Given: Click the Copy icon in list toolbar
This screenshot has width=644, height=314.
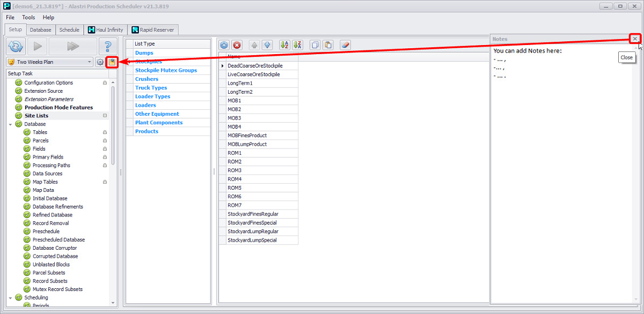Looking at the screenshot, I should click(x=316, y=46).
